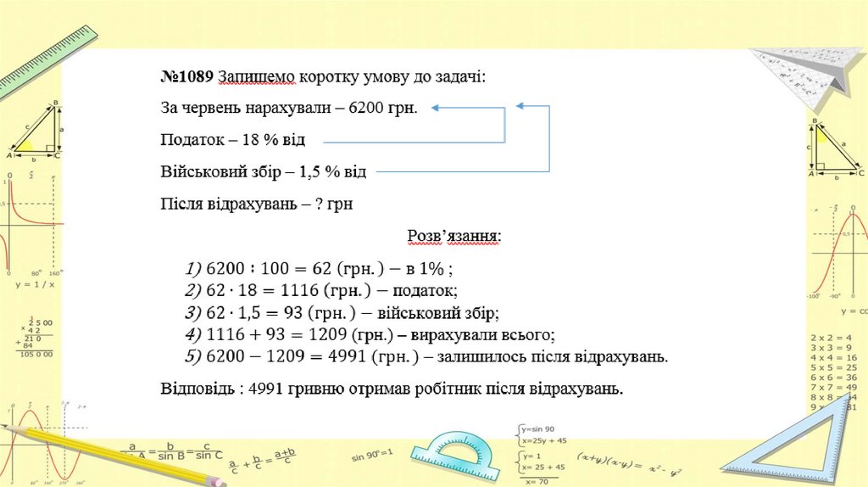Select the yellow pencil graphic
Image resolution: width=868 pixels, height=487 pixels.
tap(119, 456)
